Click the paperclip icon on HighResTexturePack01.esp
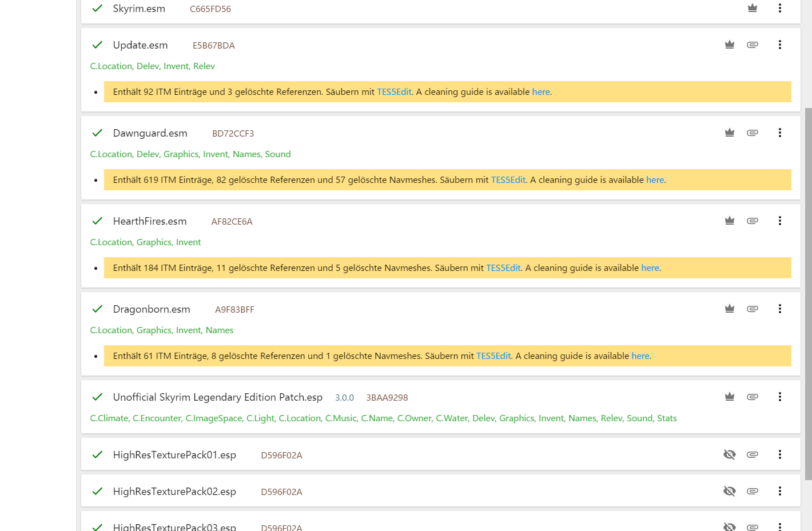812x531 pixels. point(753,454)
